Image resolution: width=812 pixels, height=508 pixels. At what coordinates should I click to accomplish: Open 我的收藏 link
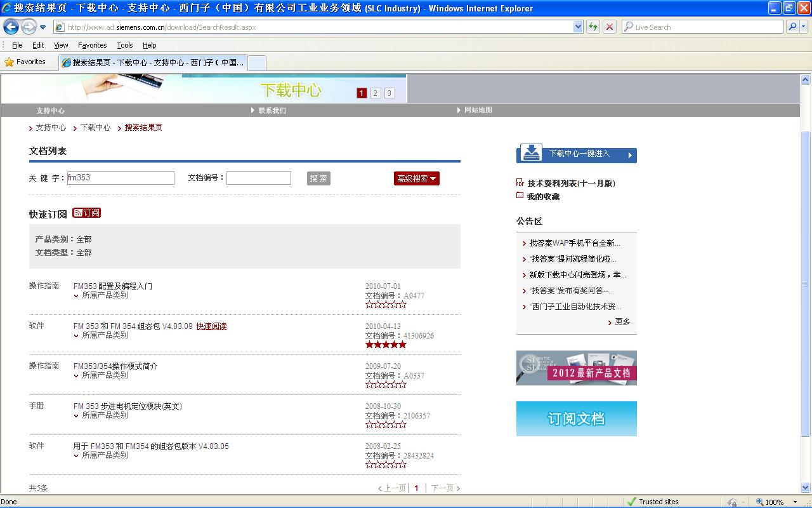(x=543, y=197)
